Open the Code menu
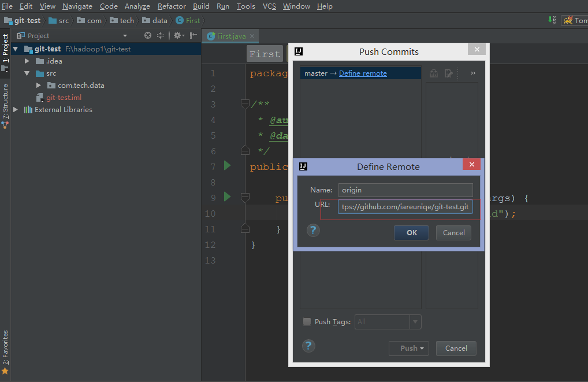The width and height of the screenshot is (588, 382). click(x=109, y=6)
